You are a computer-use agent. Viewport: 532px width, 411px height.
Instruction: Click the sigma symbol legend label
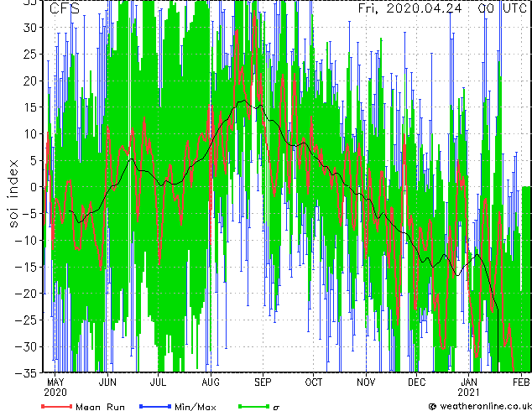click(276, 408)
